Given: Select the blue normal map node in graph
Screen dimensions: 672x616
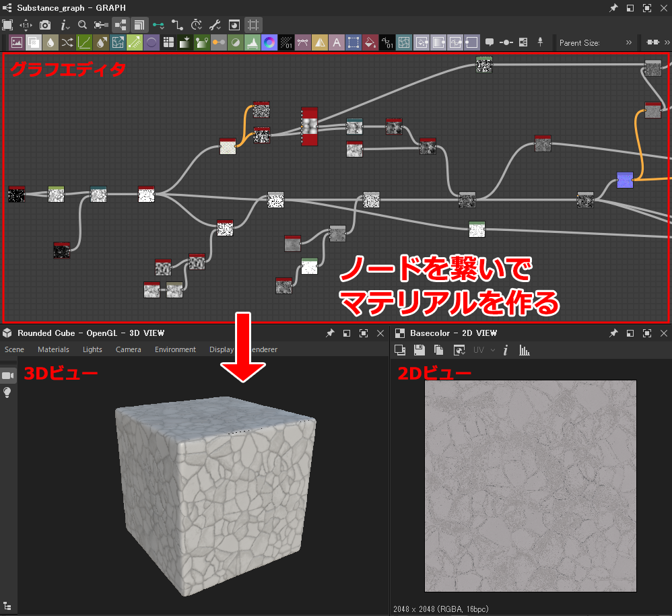Looking at the screenshot, I should click(625, 180).
